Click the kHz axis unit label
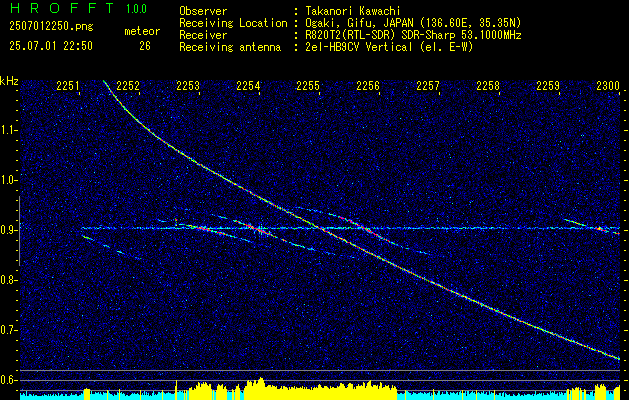This screenshot has height=400, width=629. (x=9, y=81)
